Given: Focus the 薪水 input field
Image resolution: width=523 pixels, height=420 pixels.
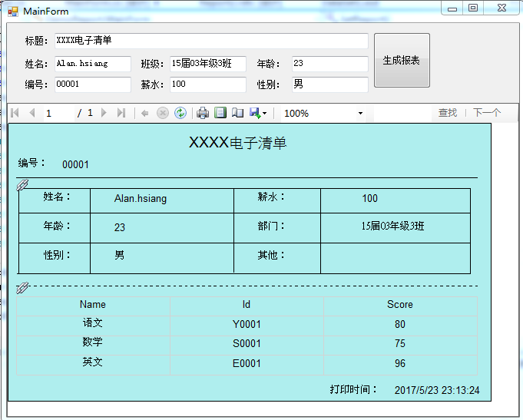Looking at the screenshot, I should [x=208, y=84].
